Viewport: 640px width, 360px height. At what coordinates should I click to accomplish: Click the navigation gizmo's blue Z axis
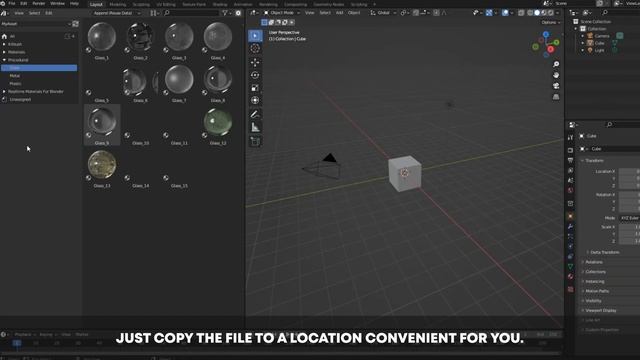[x=546, y=35]
